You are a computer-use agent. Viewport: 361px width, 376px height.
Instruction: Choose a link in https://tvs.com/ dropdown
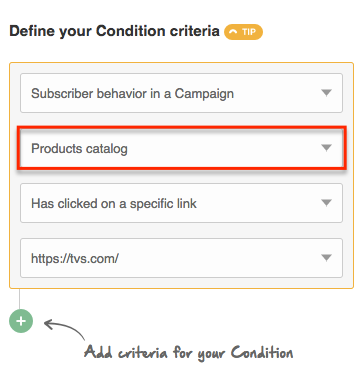tap(181, 258)
